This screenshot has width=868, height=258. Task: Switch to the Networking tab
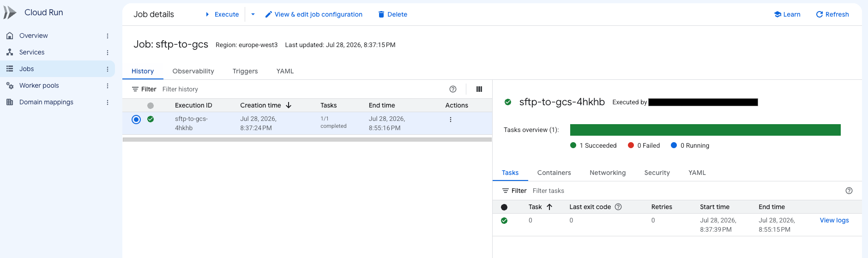tap(608, 173)
